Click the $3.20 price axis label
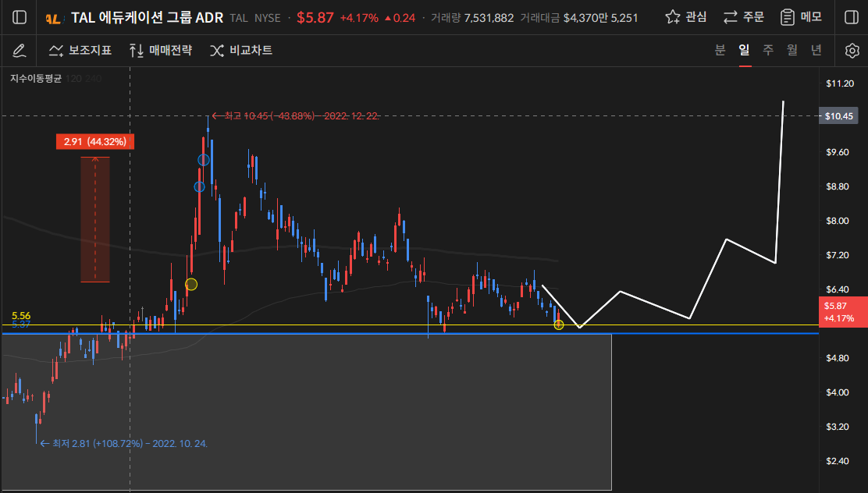This screenshot has width=868, height=493. click(x=838, y=427)
